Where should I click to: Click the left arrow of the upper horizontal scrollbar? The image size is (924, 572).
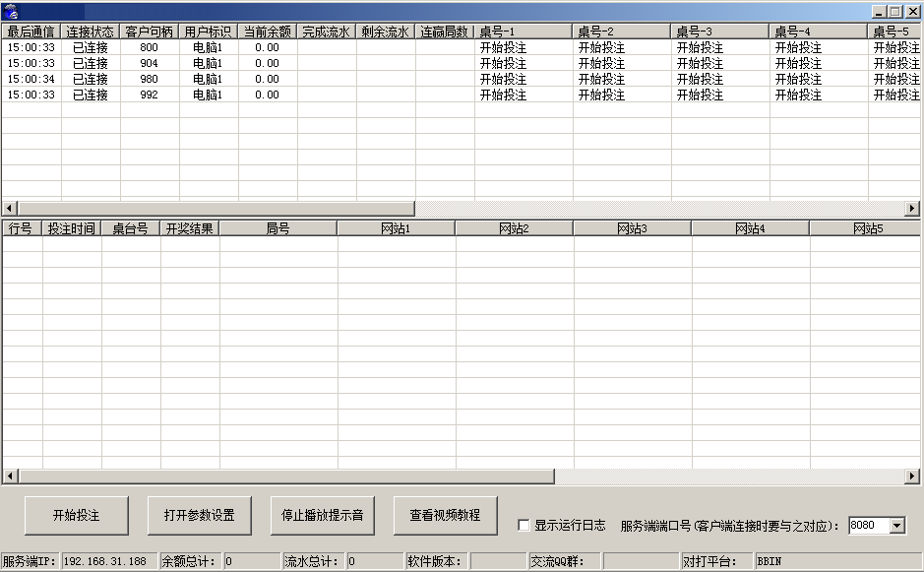[7, 208]
